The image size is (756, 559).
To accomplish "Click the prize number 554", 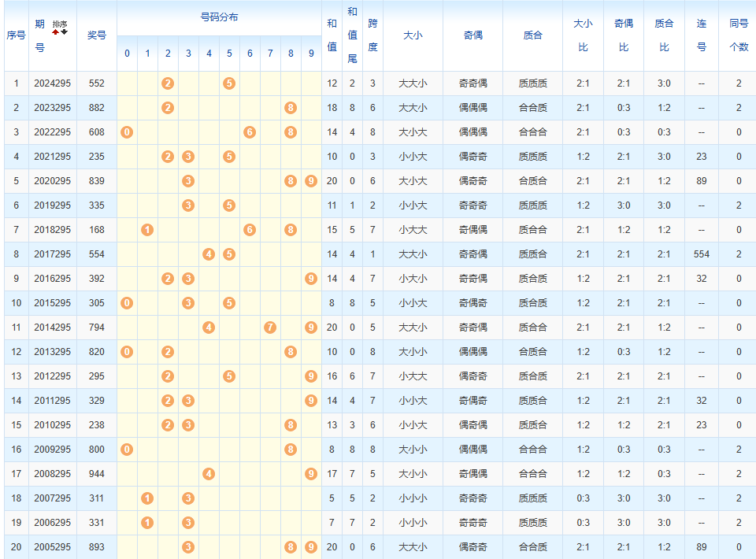I will 97,254.
